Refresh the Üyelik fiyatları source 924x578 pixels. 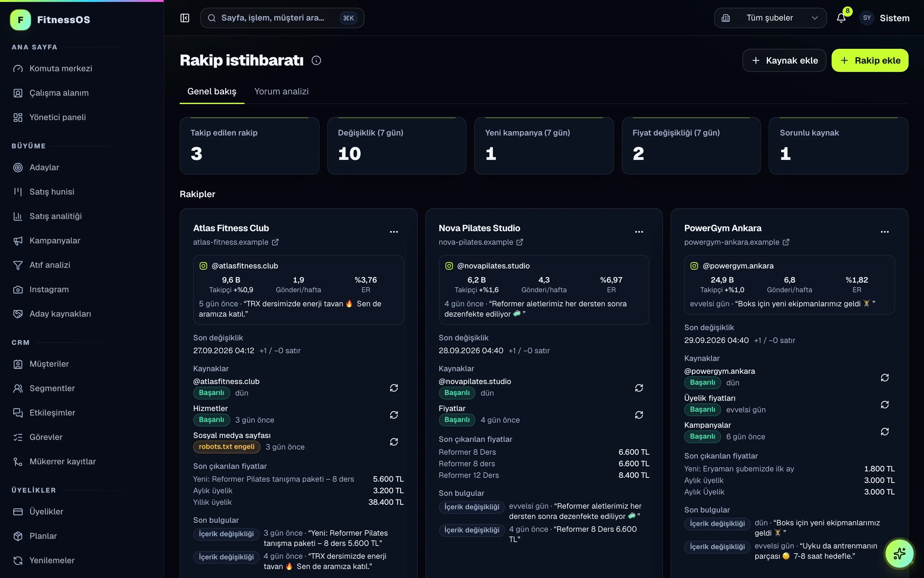884,405
